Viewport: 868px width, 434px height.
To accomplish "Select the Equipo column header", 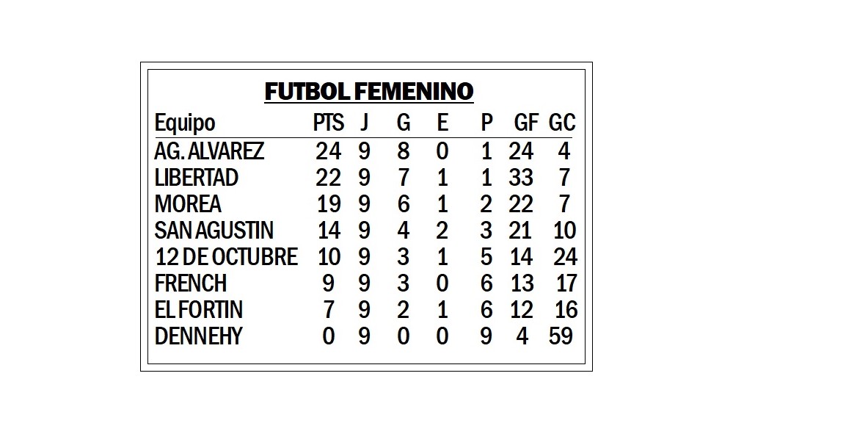I will (x=185, y=123).
